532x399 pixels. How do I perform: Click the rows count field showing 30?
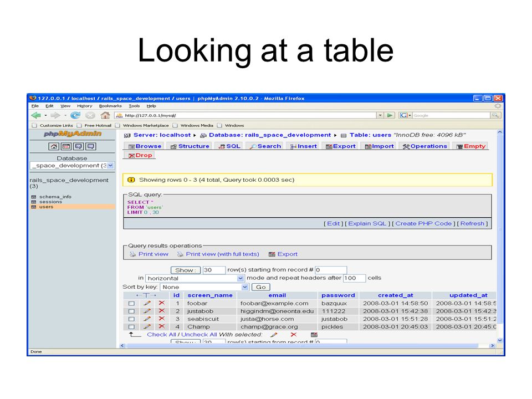point(214,270)
